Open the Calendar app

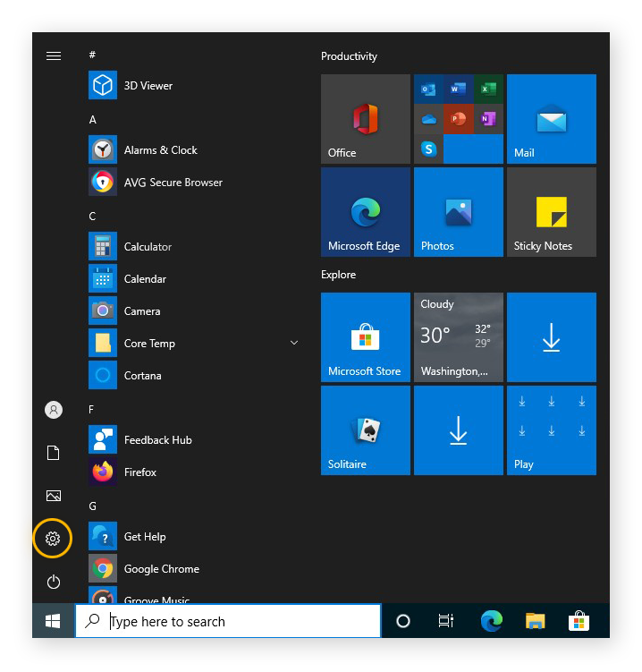click(193, 278)
